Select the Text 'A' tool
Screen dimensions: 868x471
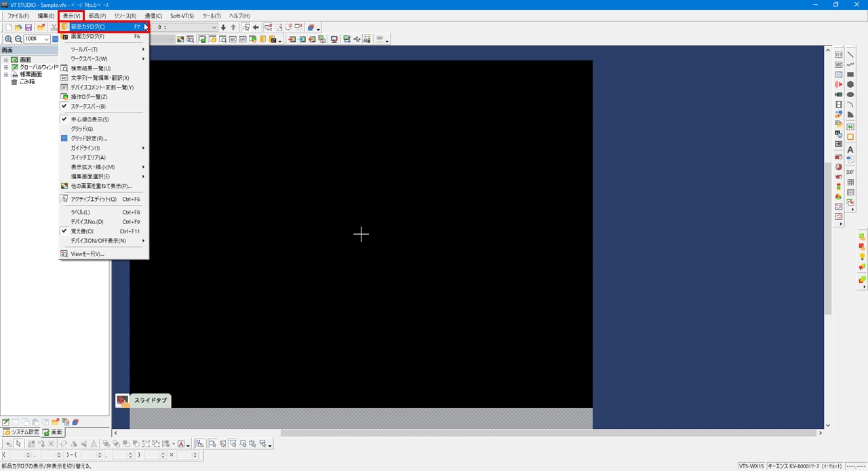(850, 149)
